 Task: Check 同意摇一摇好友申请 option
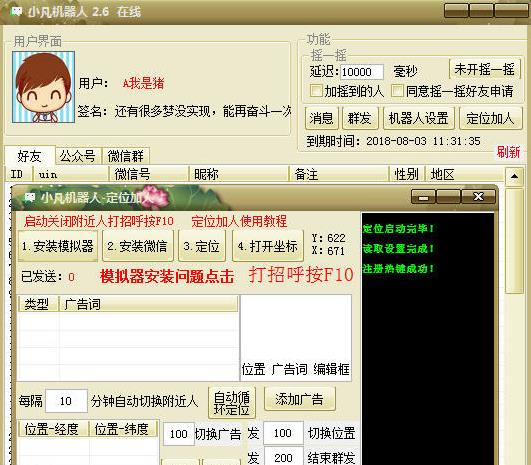tap(397, 91)
